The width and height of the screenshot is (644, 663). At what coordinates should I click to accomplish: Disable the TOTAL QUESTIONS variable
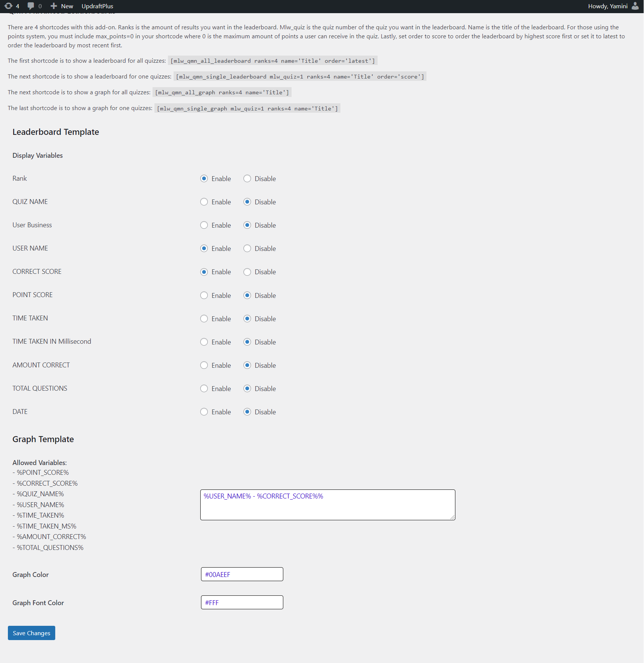point(247,388)
